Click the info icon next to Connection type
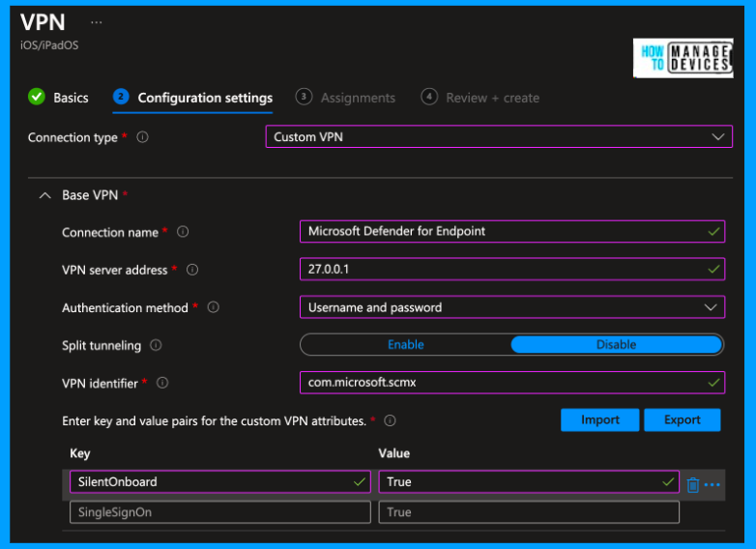The height and width of the screenshot is (549, 756). (142, 137)
